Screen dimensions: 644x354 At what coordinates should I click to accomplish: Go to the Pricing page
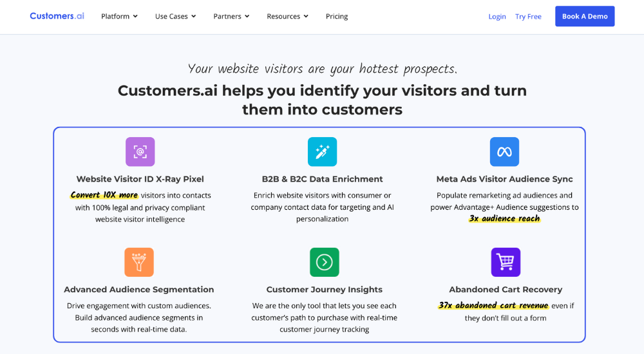coord(337,17)
